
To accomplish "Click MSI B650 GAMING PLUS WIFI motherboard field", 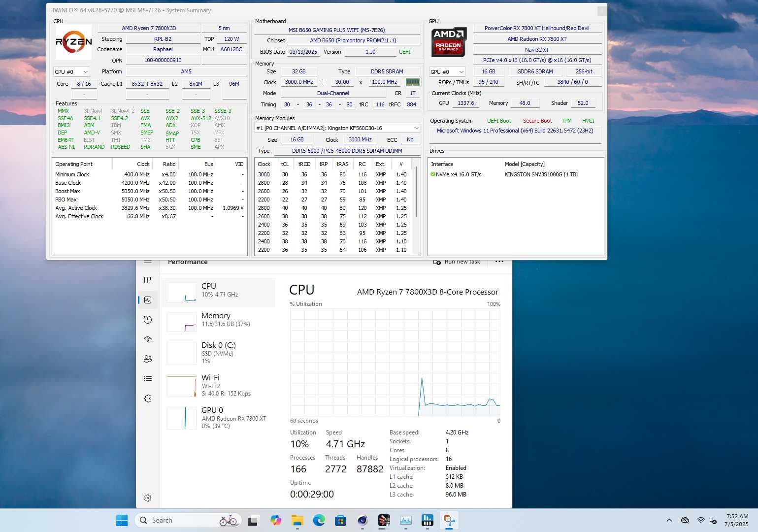I will pyautogui.click(x=337, y=30).
